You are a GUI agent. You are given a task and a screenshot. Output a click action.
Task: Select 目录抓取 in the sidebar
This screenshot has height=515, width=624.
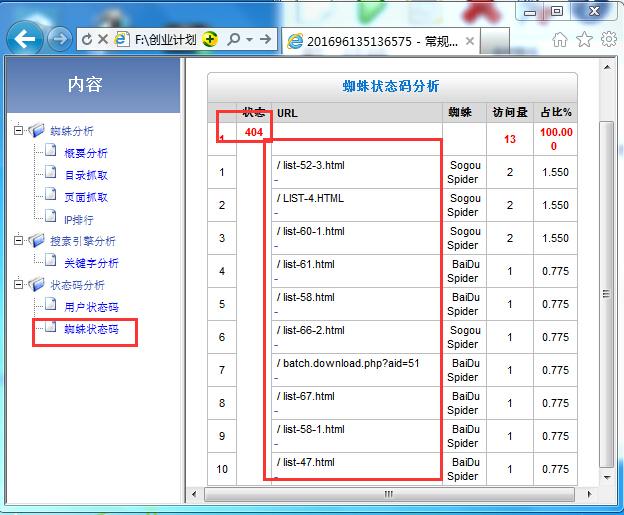[x=86, y=175]
